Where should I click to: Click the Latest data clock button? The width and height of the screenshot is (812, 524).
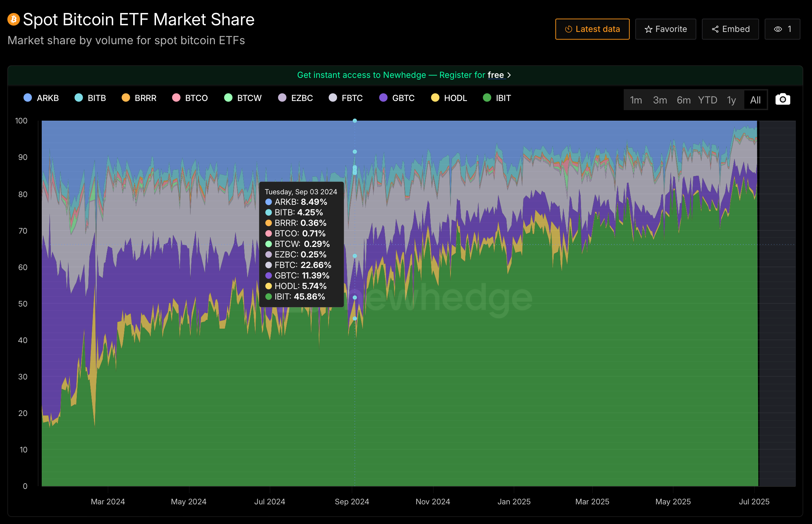pos(592,29)
